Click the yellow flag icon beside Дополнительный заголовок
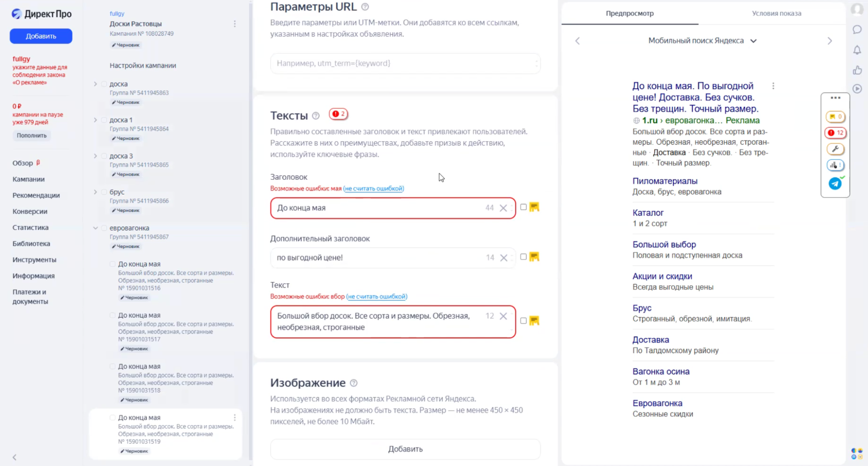Viewport: 868px width, 466px height. point(535,257)
